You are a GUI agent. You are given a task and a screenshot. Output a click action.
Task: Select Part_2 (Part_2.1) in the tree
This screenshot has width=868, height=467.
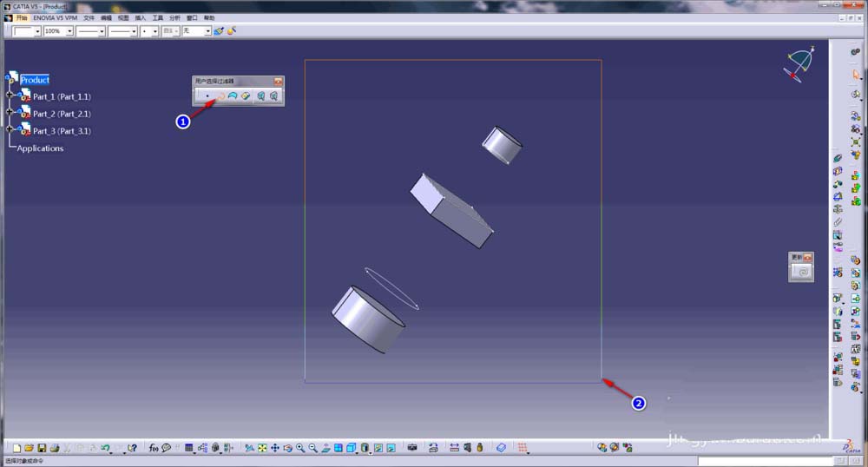coord(62,114)
